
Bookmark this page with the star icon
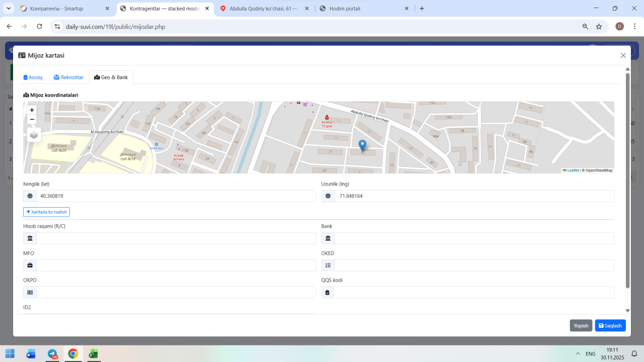click(x=599, y=27)
